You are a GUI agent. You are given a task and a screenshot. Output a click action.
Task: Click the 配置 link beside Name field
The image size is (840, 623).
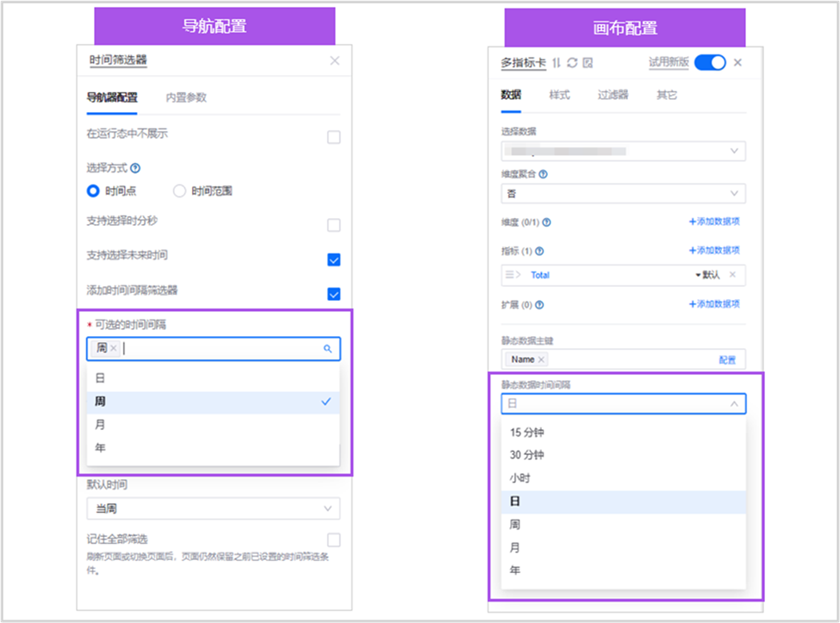tap(727, 359)
